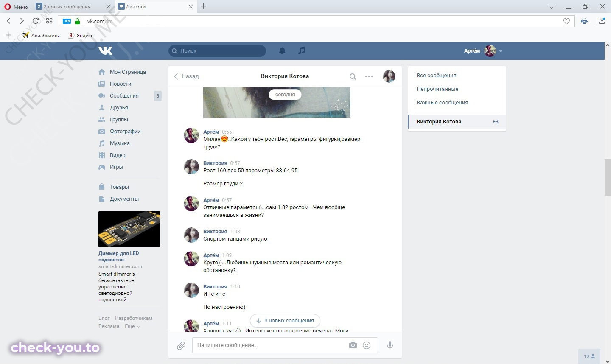This screenshot has height=364, width=611.
Task: Reload the current page
Action: [36, 21]
